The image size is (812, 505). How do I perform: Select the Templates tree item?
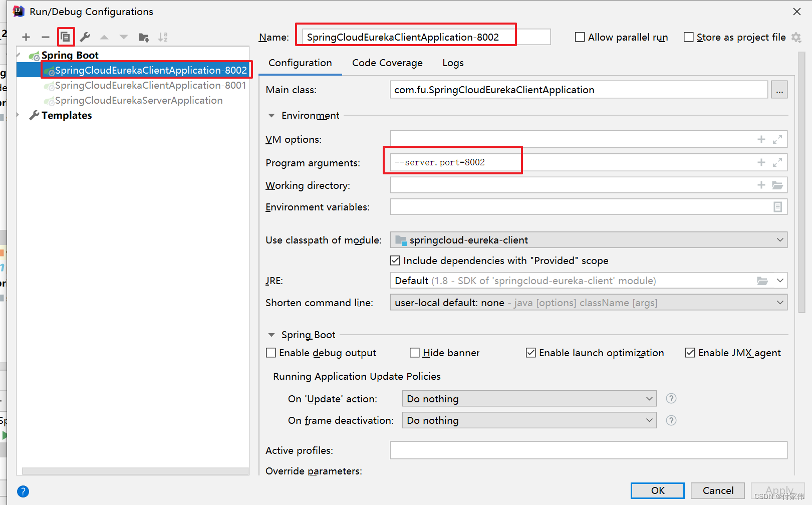(67, 115)
